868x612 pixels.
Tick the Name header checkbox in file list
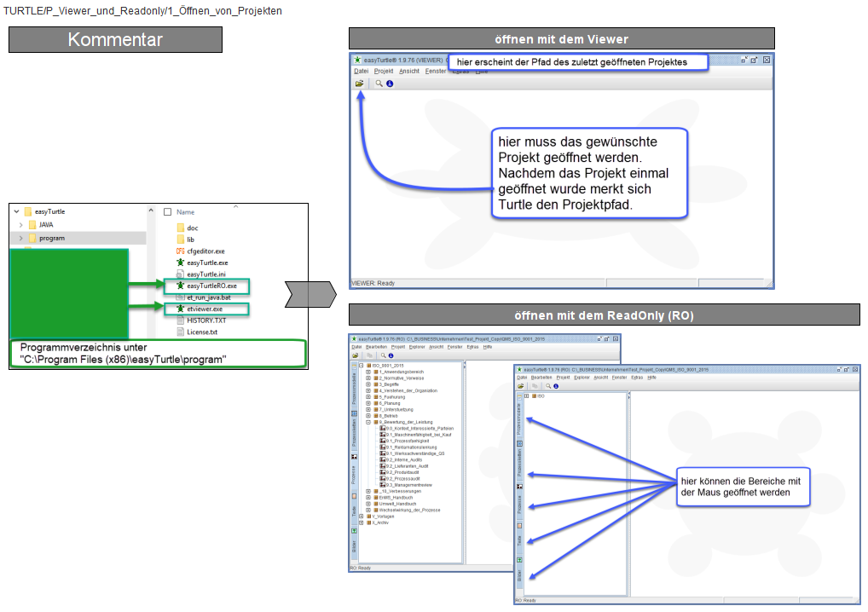pos(168,212)
